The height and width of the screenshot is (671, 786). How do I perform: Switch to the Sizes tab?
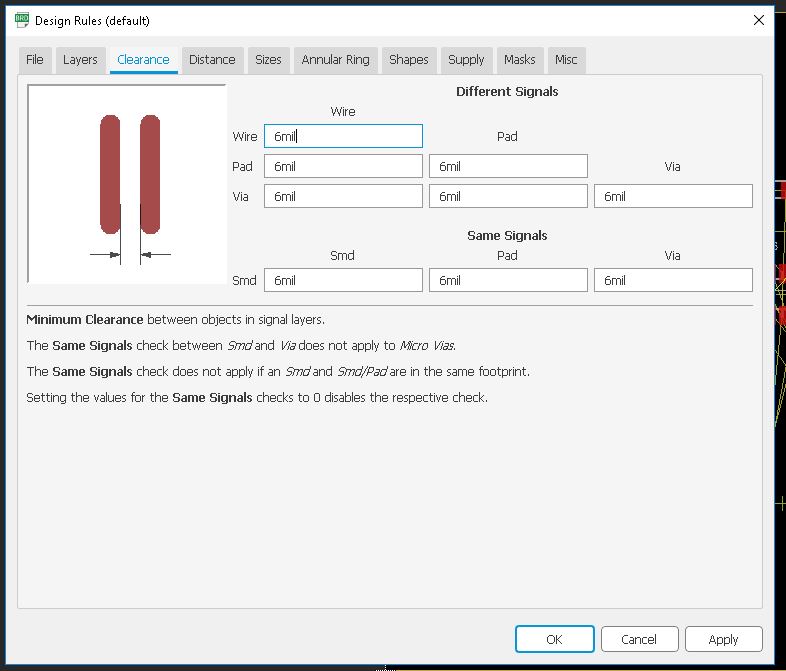268,60
